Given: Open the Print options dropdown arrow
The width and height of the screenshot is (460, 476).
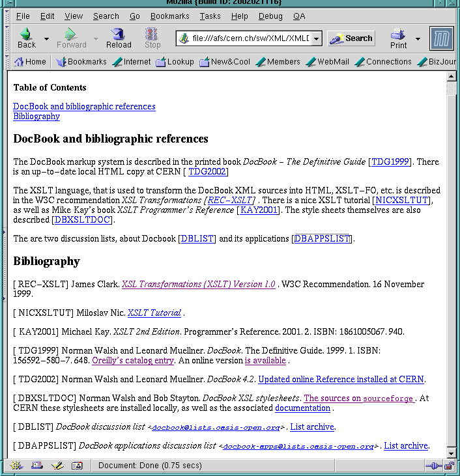Looking at the screenshot, I should point(418,39).
